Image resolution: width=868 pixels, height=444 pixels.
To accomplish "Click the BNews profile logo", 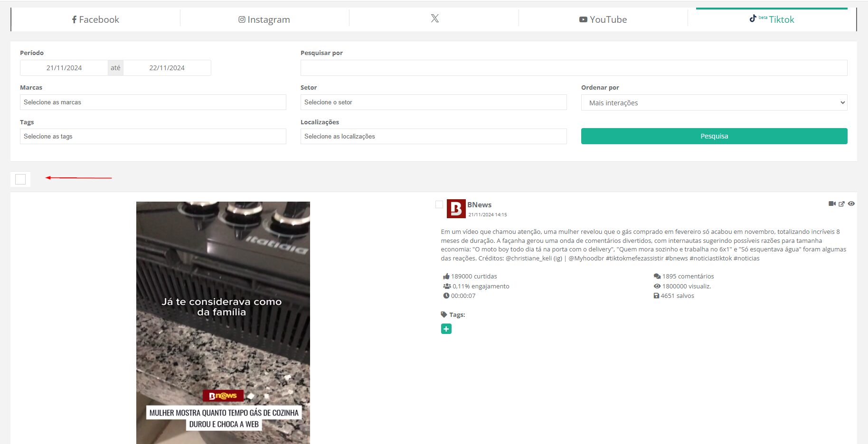I will pyautogui.click(x=456, y=209).
